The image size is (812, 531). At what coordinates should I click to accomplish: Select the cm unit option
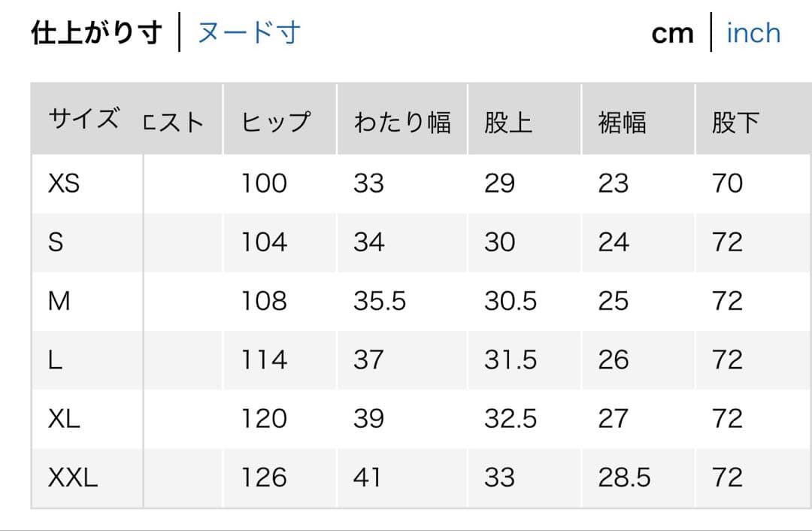click(x=672, y=33)
